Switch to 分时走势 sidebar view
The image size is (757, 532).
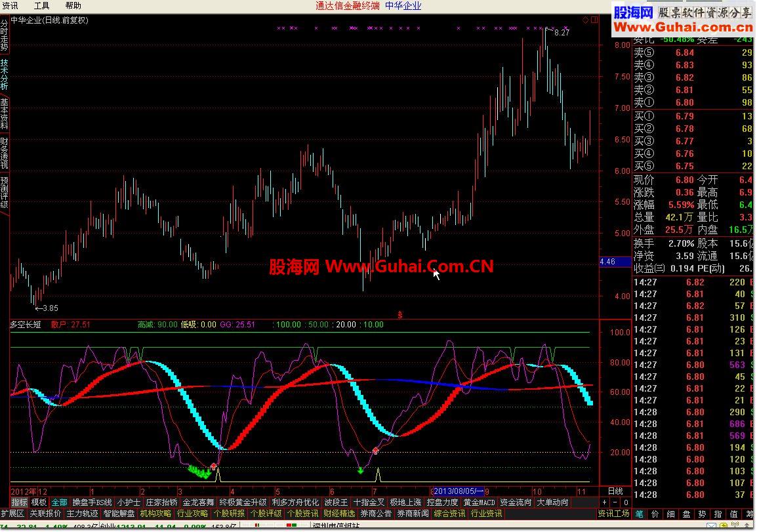pyautogui.click(x=5, y=35)
